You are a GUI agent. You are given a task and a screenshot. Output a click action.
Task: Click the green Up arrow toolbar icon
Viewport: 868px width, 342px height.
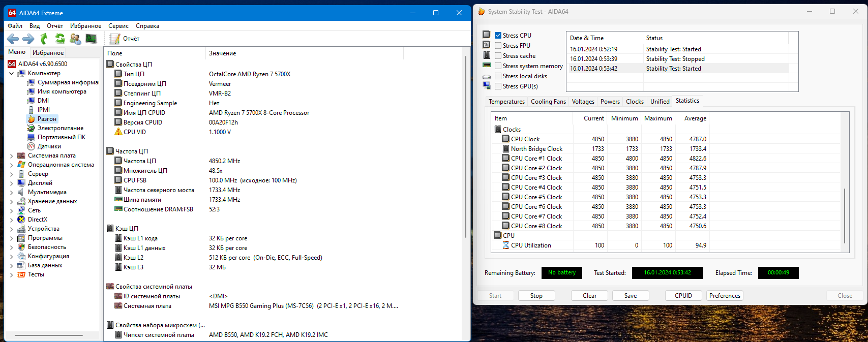(44, 39)
